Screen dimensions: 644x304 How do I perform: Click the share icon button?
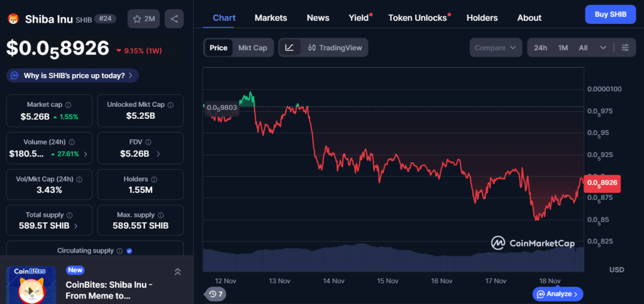(174, 19)
